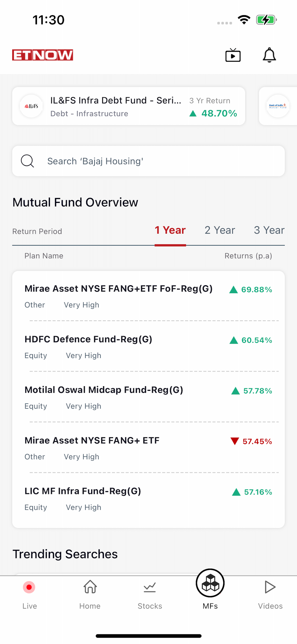Viewport: 297px width, 644px height.
Task: Open Motilal Oswal Midcap Fund-Reg(G)
Action: [104, 390]
